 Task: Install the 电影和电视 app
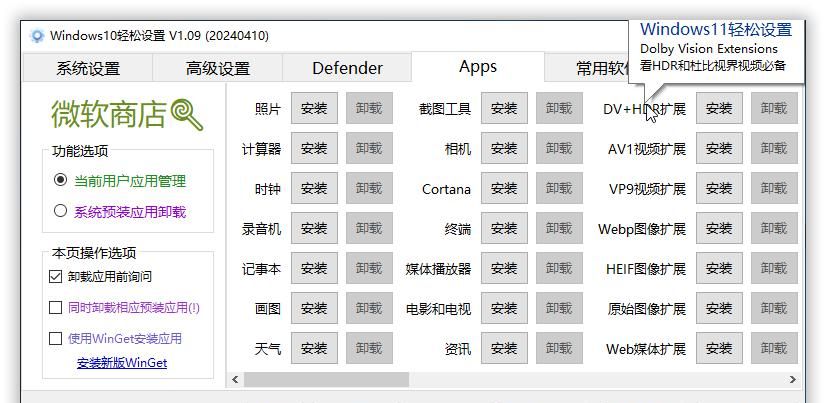pyautogui.click(x=504, y=309)
